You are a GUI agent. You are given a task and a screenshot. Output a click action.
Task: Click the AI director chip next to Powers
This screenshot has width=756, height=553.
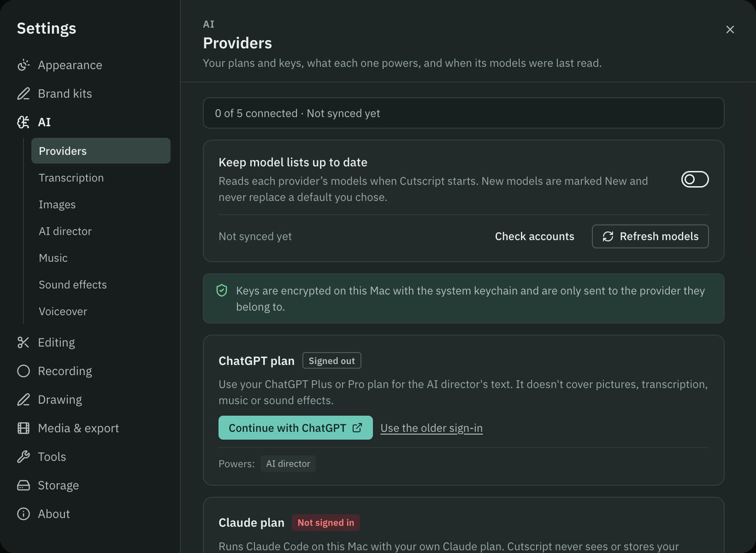288,464
